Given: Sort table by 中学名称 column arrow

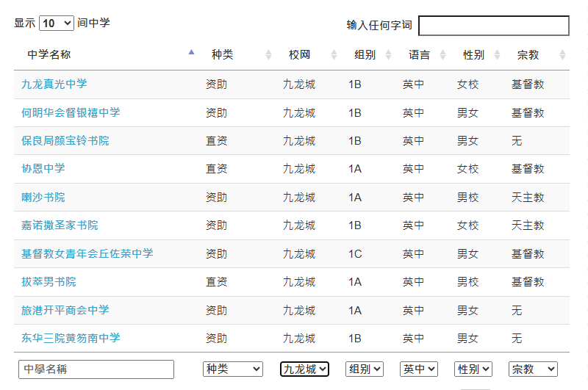Looking at the screenshot, I should [x=191, y=52].
